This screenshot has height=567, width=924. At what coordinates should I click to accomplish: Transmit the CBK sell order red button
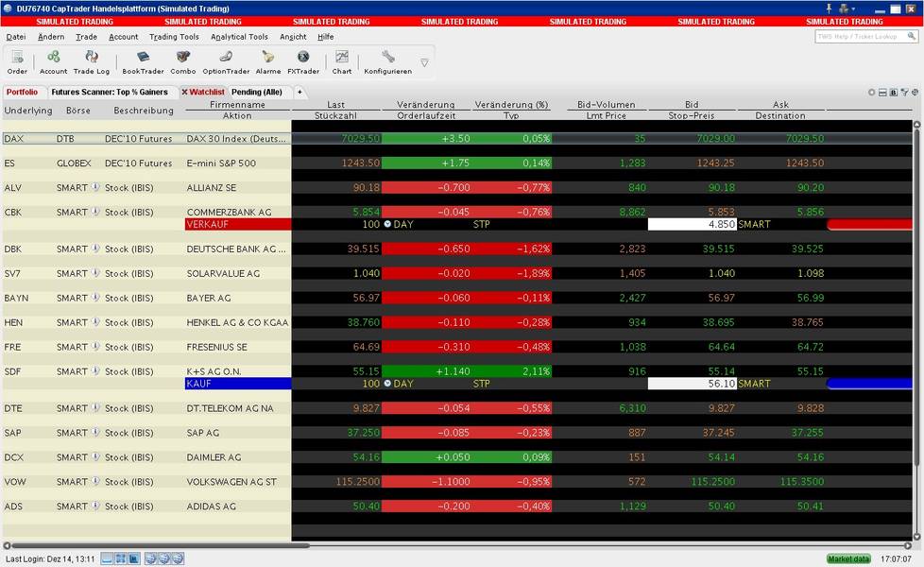click(870, 224)
